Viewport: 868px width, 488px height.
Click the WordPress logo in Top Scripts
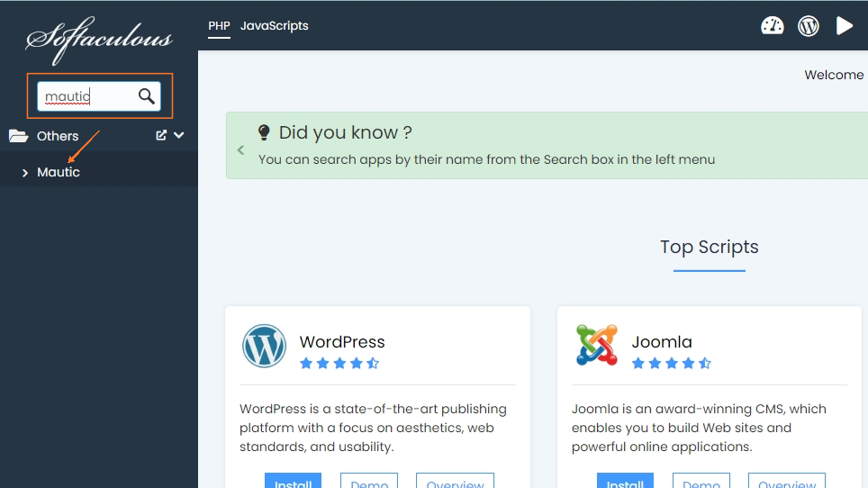pyautogui.click(x=264, y=346)
